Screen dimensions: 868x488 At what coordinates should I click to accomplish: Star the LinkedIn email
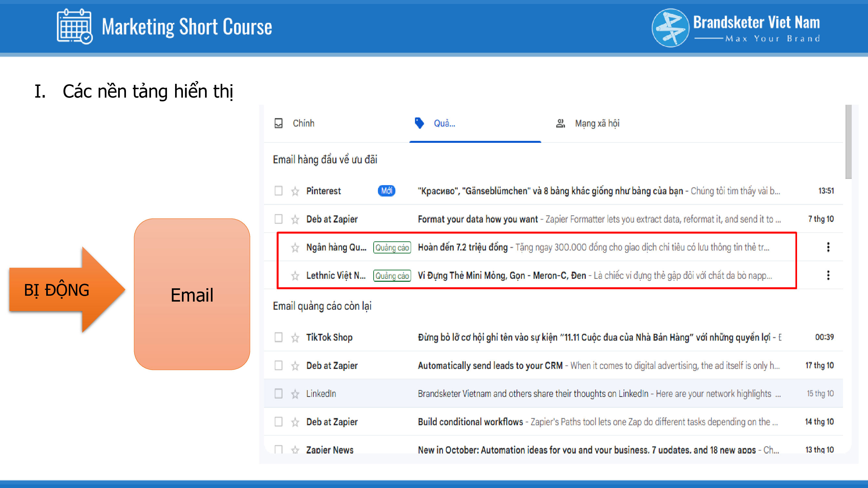(295, 394)
